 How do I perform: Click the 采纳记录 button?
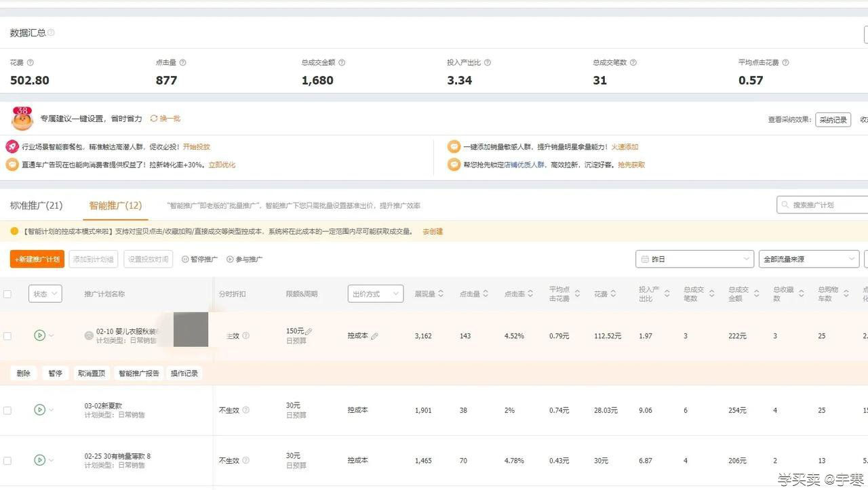(x=833, y=120)
